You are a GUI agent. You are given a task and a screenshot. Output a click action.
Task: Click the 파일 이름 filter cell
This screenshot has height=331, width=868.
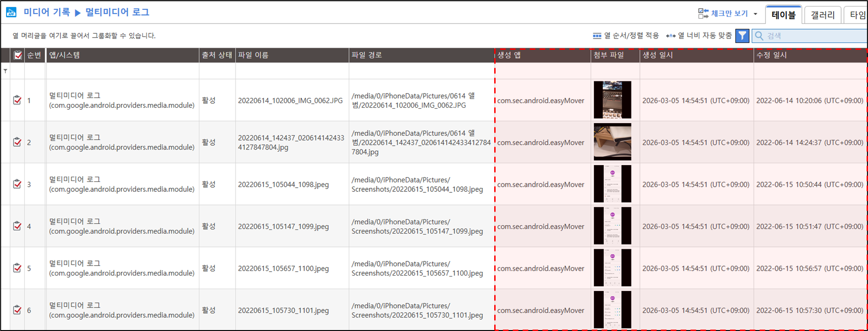click(x=292, y=71)
